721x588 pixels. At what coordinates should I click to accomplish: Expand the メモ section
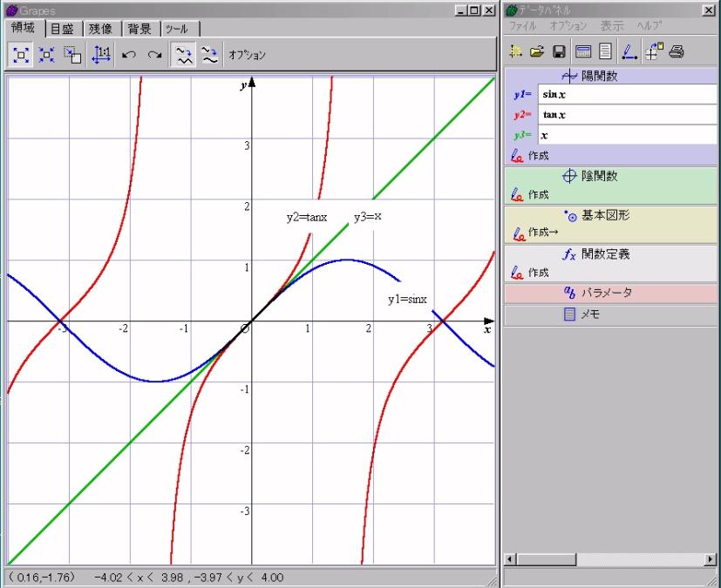(x=610, y=314)
